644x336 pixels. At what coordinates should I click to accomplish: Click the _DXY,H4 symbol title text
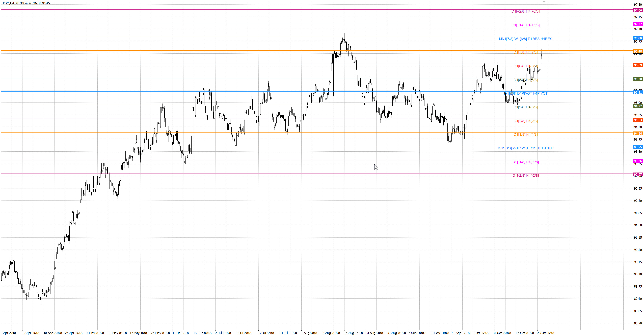(x=8, y=3)
